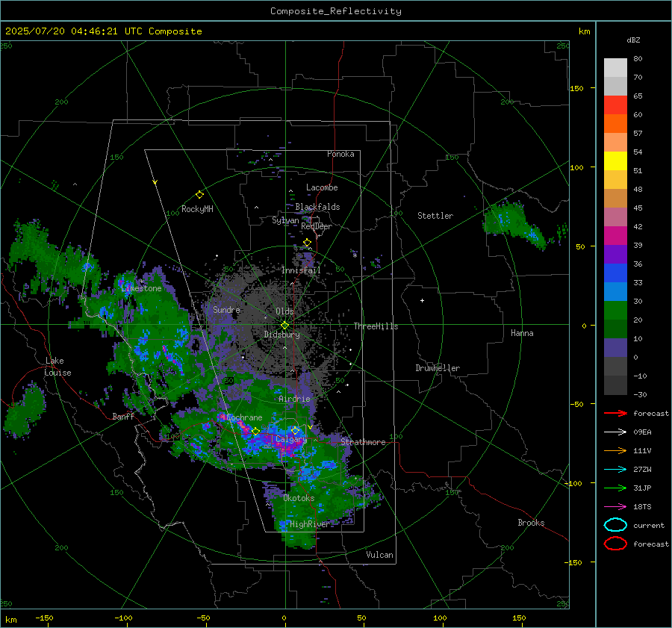
Task: Click the Strathmore city label
Action: [x=363, y=442]
